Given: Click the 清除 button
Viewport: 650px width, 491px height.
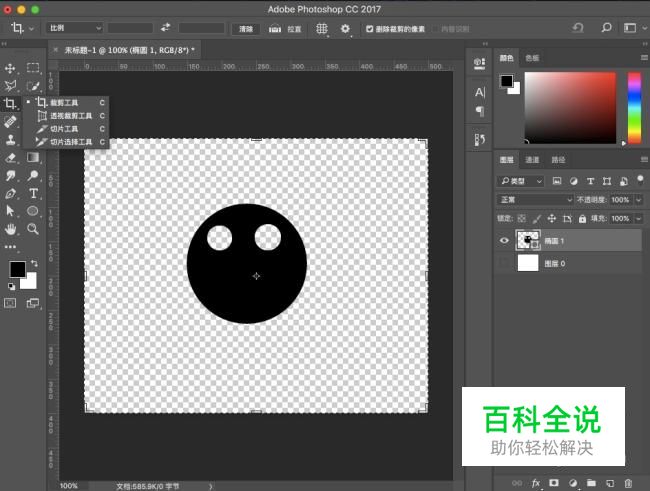Looking at the screenshot, I should point(245,29).
